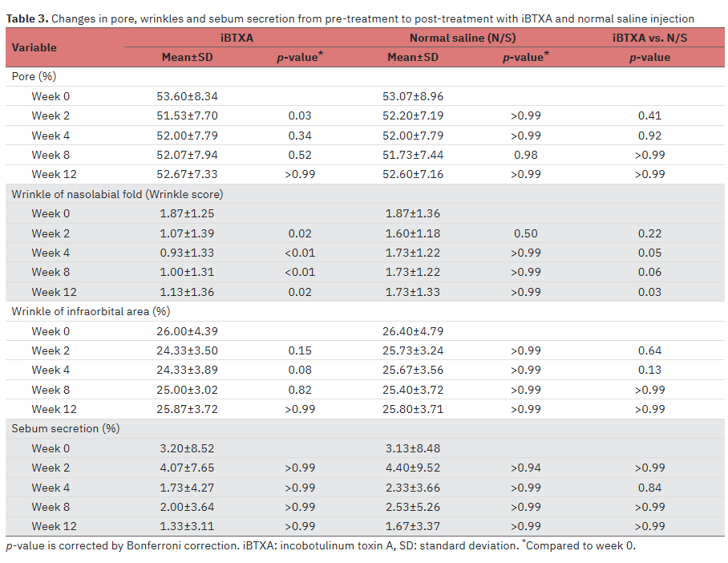Click the pore Week 0 value 53.60±8.34

point(187,96)
